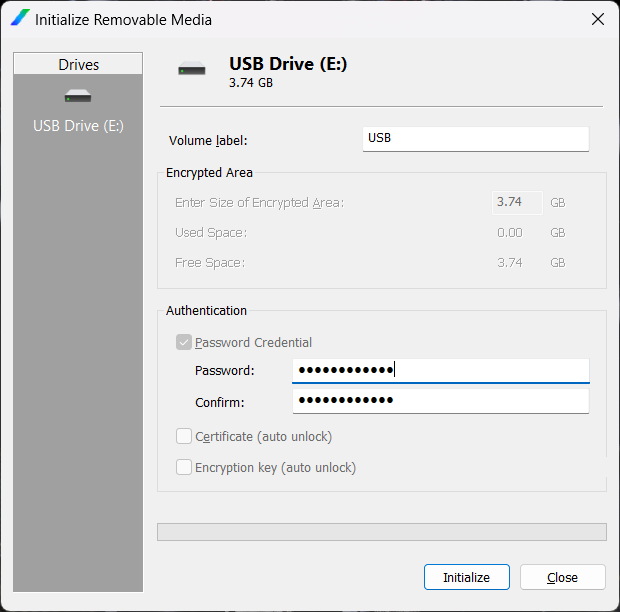The height and width of the screenshot is (612, 620).
Task: Enable Encryption key (auto unlock) checkbox
Action: point(184,467)
